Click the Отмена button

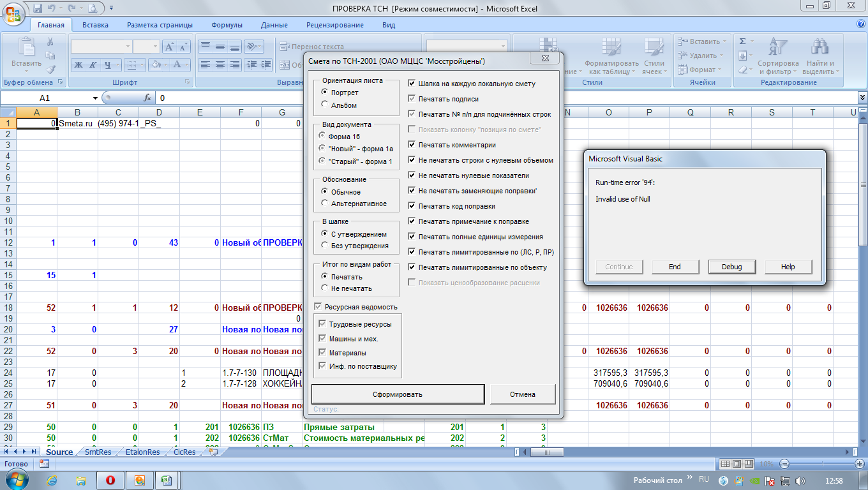click(523, 394)
